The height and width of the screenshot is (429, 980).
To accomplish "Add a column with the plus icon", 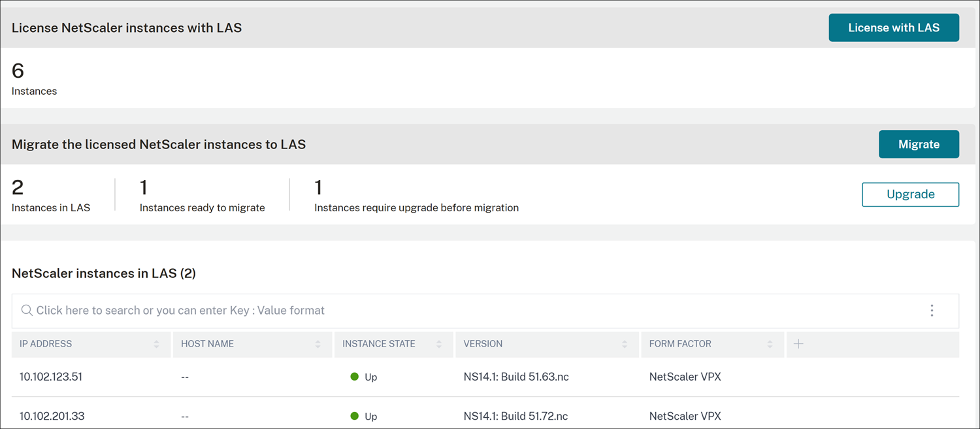I will (798, 344).
